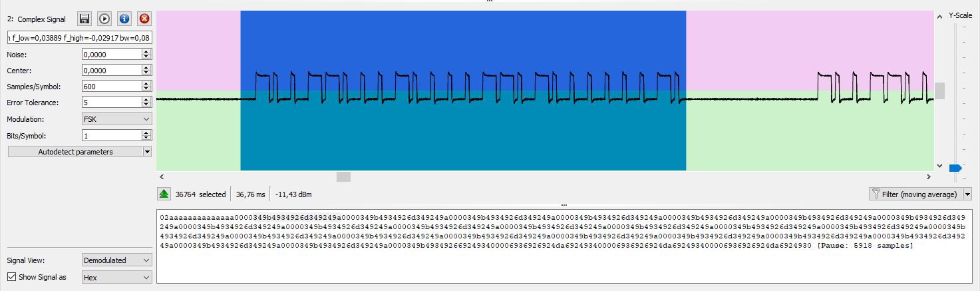Screen dimensions: 980x291
Task: Save the complex signal with disk icon
Action: click(x=84, y=19)
